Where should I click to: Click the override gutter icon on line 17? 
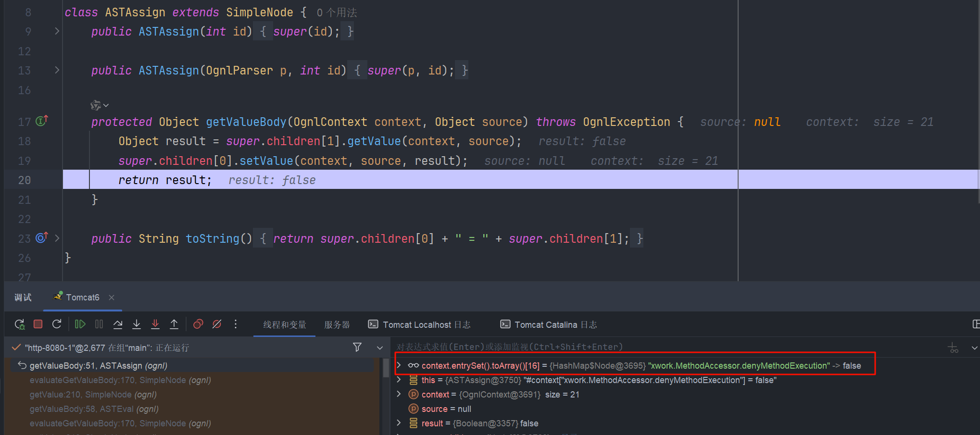tap(42, 121)
